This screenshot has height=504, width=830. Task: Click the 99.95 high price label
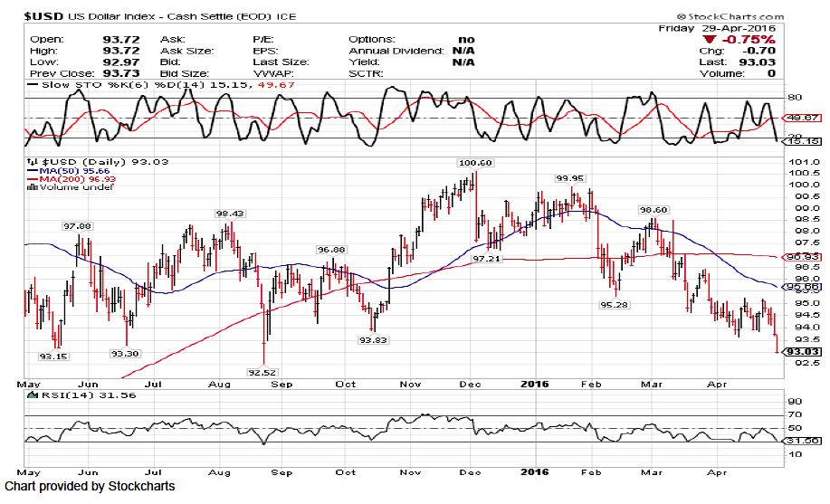[570, 179]
